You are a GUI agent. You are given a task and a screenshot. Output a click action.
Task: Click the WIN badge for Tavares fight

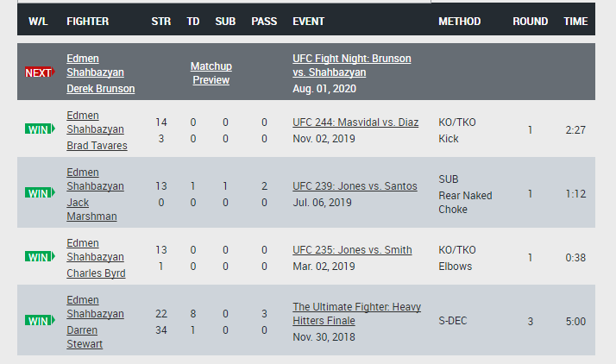click(40, 129)
